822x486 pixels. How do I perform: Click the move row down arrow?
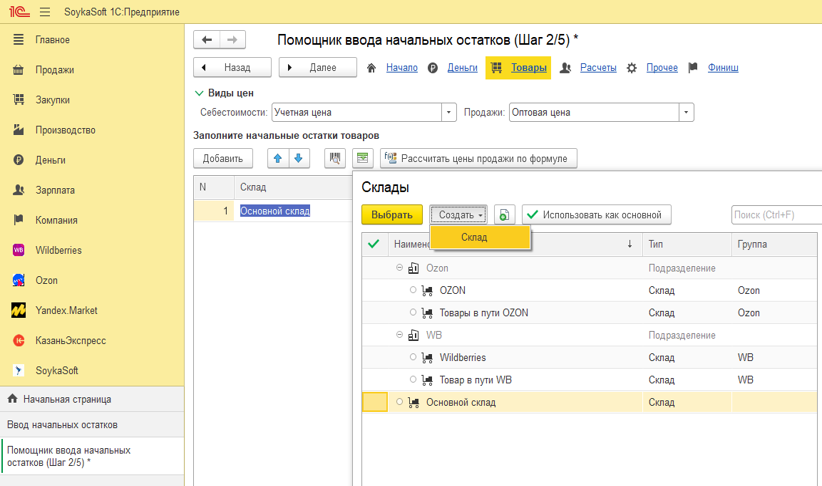coord(299,158)
